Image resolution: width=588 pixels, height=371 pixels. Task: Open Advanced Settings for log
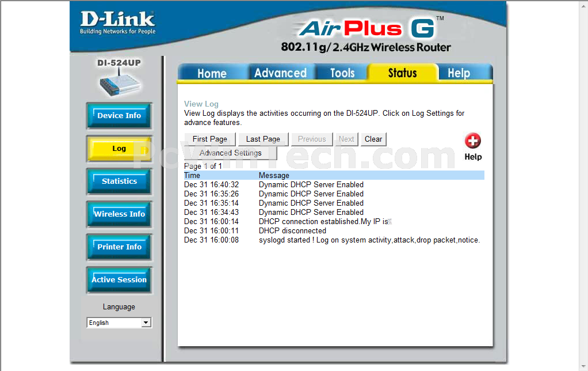click(x=231, y=153)
